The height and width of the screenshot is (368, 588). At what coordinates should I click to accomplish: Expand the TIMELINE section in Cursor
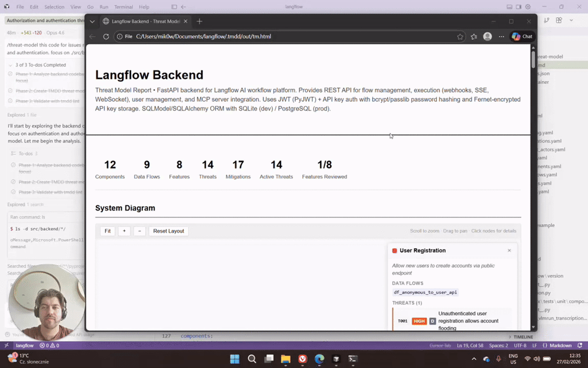pos(520,337)
